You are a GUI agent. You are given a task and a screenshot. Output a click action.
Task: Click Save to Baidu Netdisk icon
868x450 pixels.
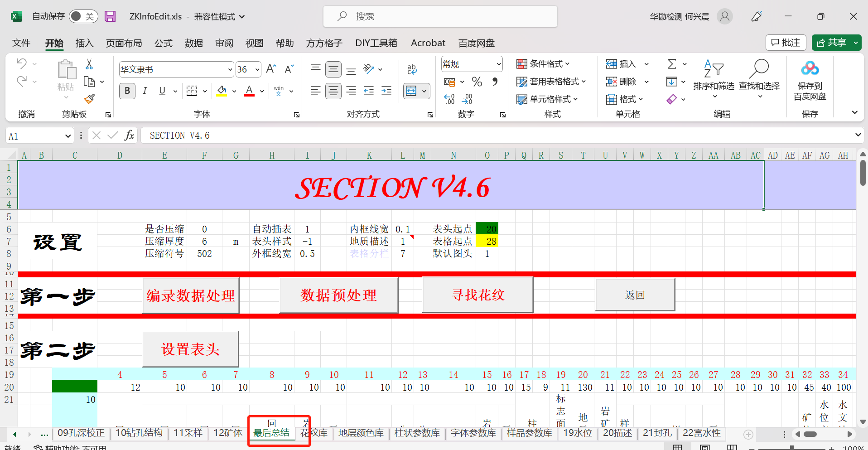click(810, 68)
